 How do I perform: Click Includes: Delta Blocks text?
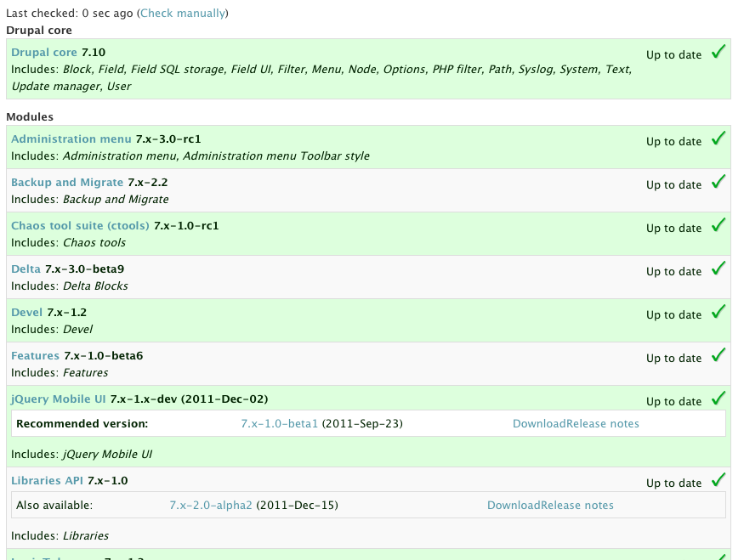click(70, 286)
